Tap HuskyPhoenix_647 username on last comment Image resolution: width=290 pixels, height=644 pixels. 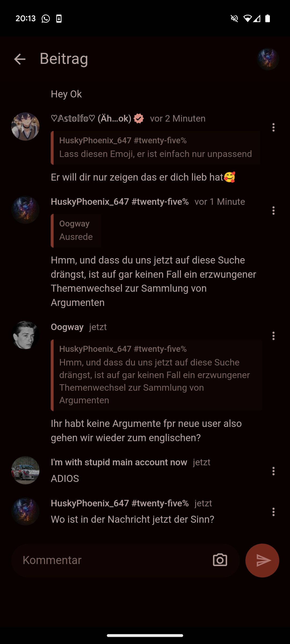pyautogui.click(x=120, y=503)
